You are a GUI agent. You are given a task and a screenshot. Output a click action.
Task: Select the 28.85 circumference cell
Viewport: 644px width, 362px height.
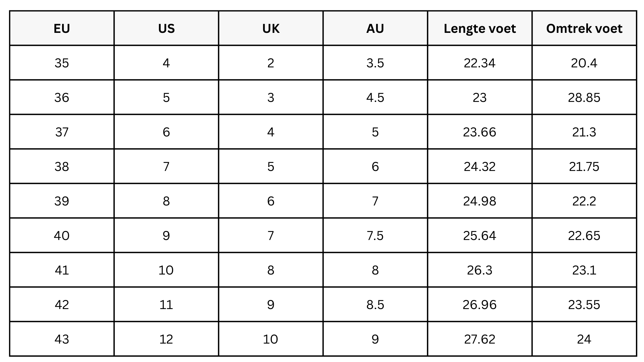coord(584,98)
